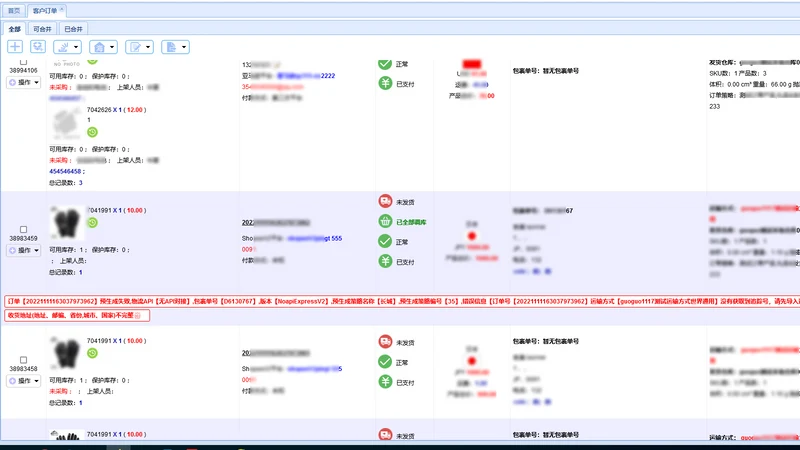
Task: Tick the checkbox above order 38994106
Action: [x=23, y=62]
